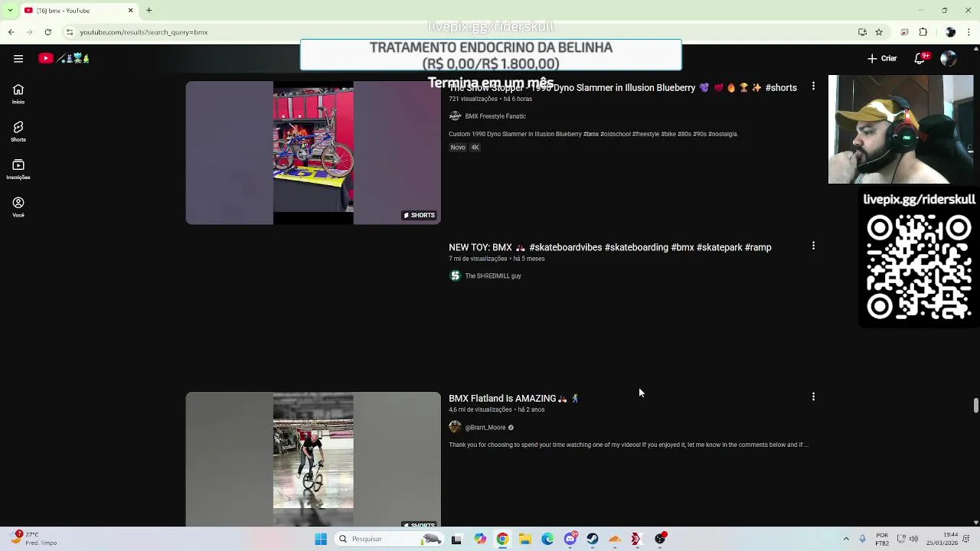Viewport: 980px width, 551px height.
Task: Click the browser forward arrow
Action: pyautogui.click(x=29, y=32)
